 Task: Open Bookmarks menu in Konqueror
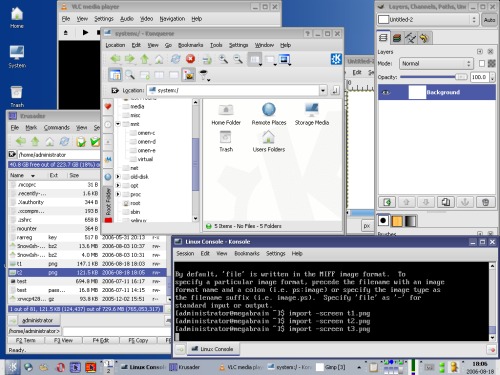[190, 45]
